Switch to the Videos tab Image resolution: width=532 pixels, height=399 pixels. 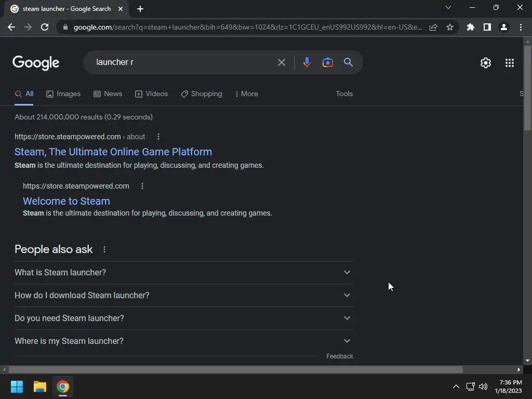[x=151, y=94]
